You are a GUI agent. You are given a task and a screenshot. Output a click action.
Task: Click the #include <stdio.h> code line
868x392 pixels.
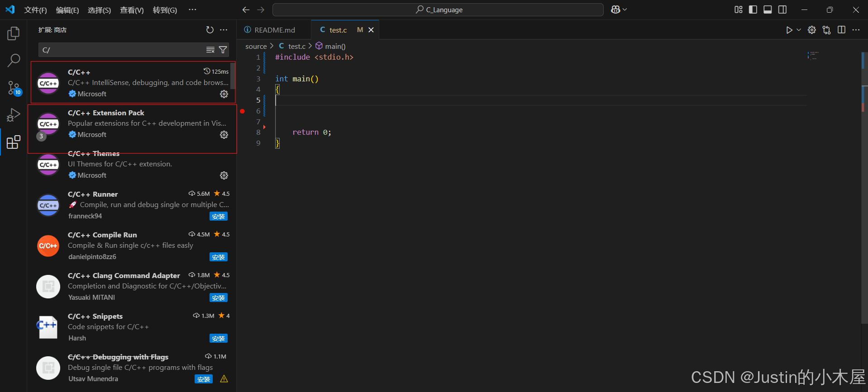coord(314,57)
